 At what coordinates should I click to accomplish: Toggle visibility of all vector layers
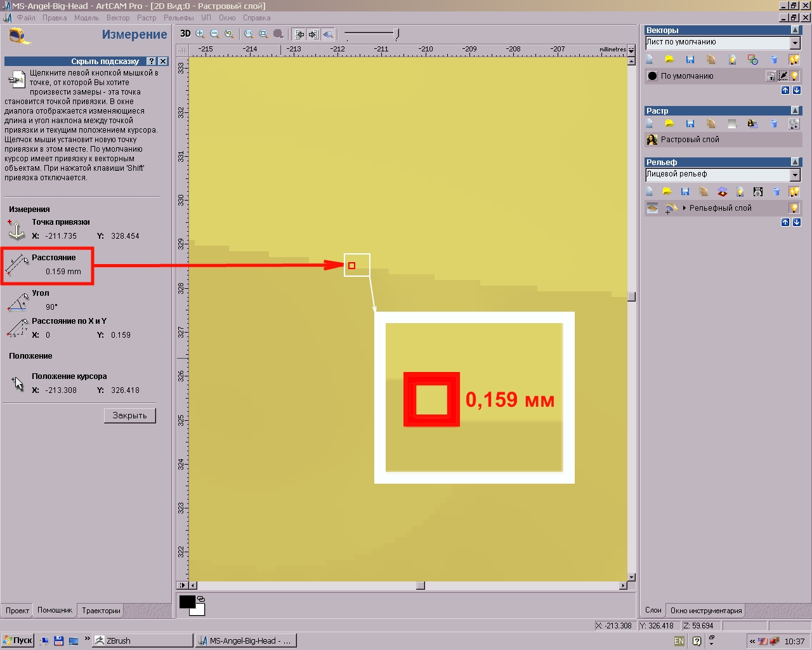(794, 60)
